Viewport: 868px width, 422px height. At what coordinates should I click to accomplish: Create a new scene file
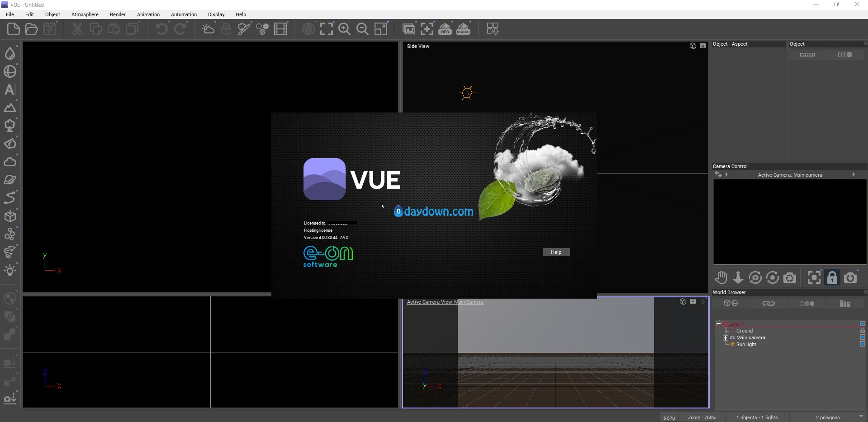click(x=14, y=29)
